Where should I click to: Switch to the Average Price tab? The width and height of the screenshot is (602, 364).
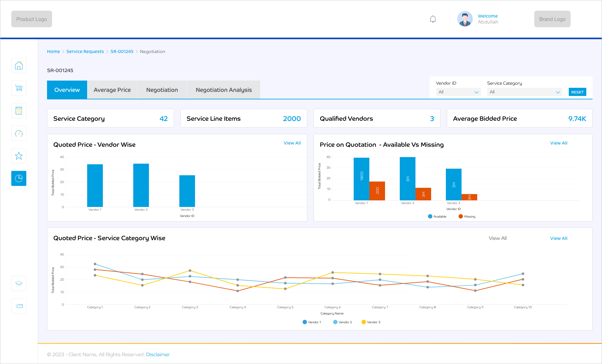[x=112, y=90]
